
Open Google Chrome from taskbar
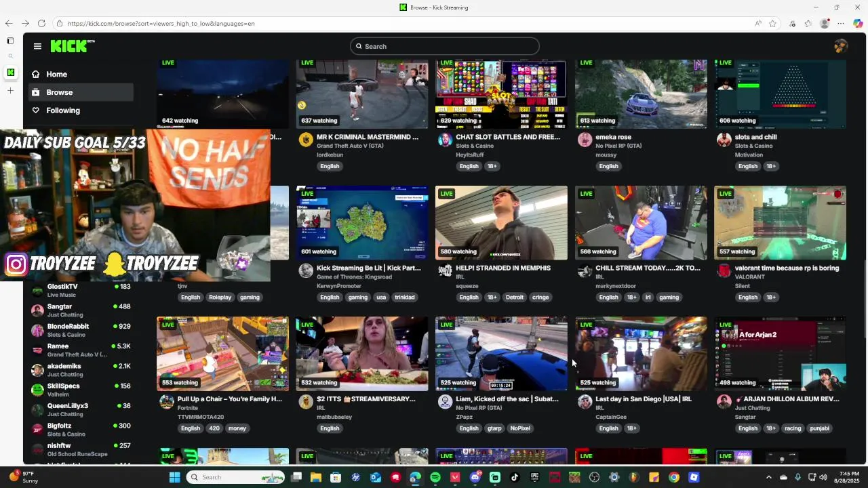point(673,477)
